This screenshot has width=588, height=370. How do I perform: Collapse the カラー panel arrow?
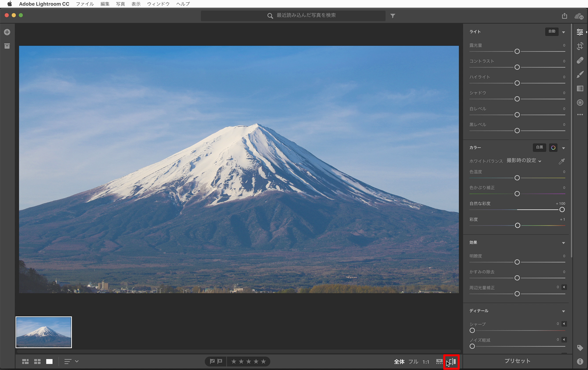563,148
